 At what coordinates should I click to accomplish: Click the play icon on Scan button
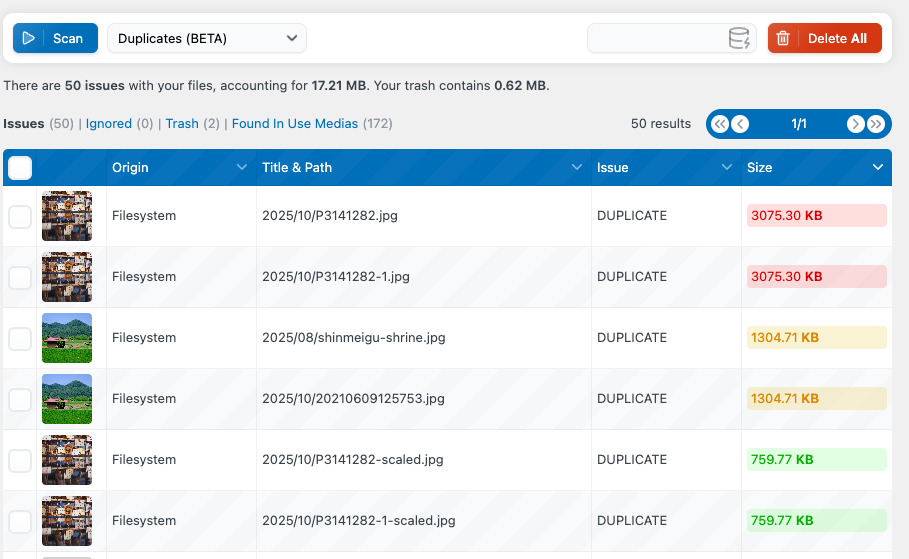[x=29, y=38]
